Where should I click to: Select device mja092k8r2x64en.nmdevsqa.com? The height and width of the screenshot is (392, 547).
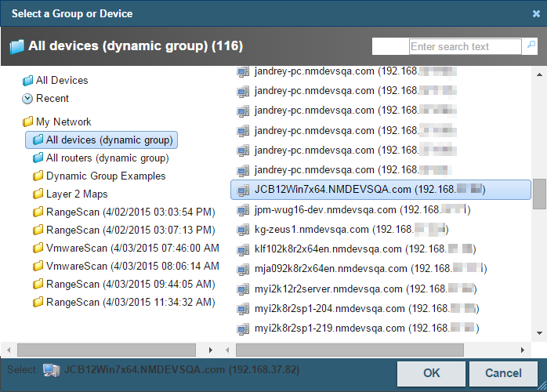(371, 269)
